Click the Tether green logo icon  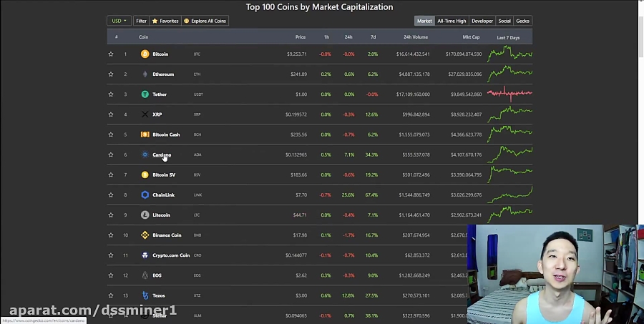(145, 94)
